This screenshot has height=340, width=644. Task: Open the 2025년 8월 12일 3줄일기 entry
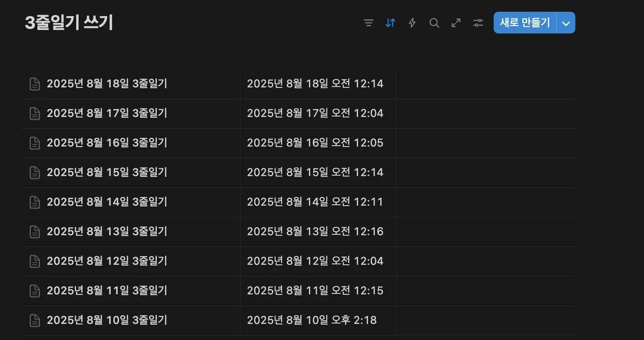tap(107, 261)
